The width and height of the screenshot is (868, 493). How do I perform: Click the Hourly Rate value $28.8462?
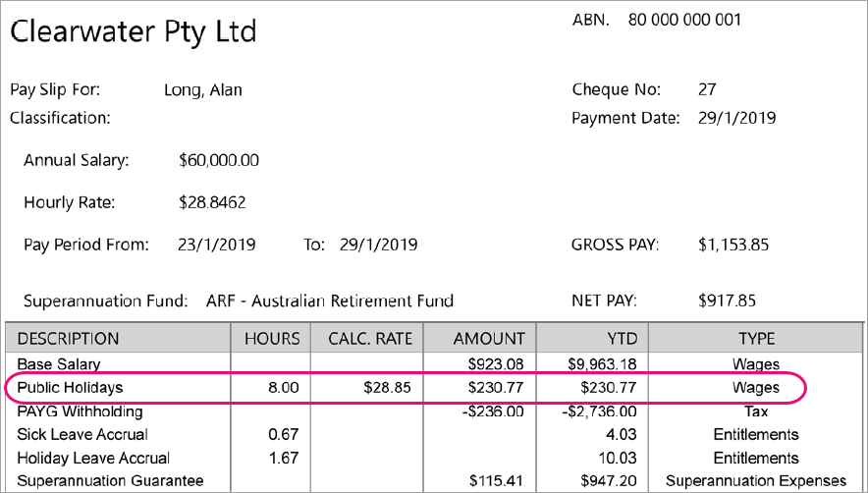coord(213,203)
